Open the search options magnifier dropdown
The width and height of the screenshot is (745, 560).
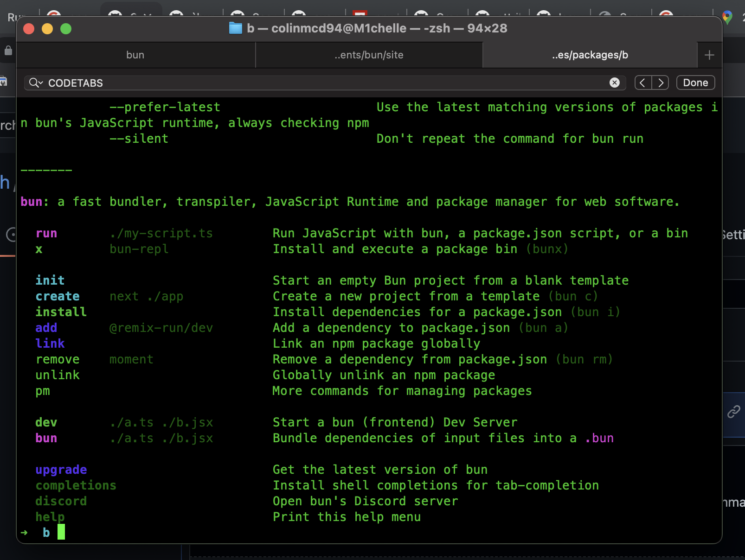coord(36,83)
